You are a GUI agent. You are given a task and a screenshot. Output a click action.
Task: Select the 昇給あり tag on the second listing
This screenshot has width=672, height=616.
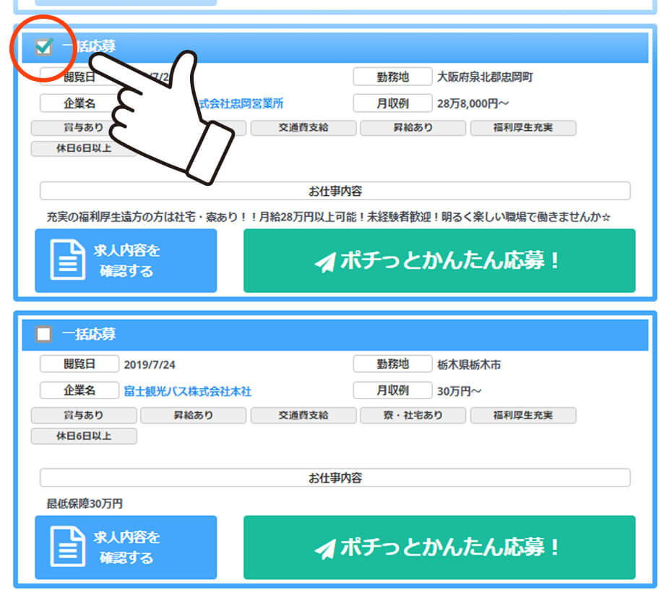tap(193, 415)
